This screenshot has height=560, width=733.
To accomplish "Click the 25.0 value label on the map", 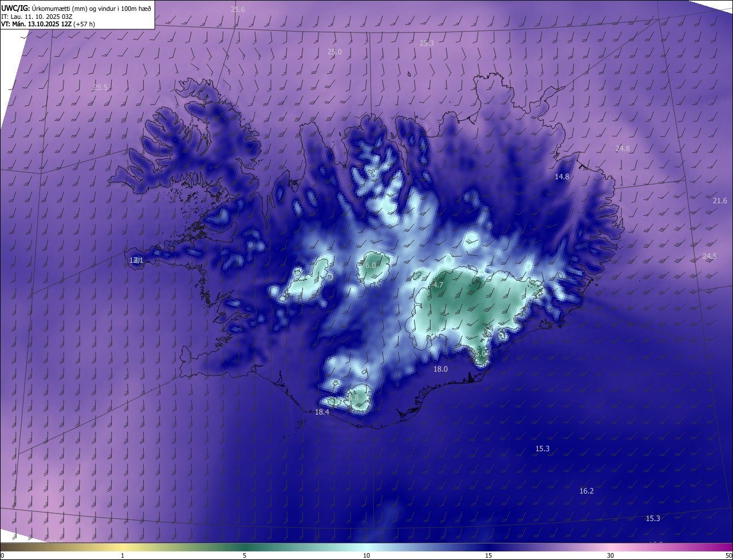I will (x=334, y=52).
